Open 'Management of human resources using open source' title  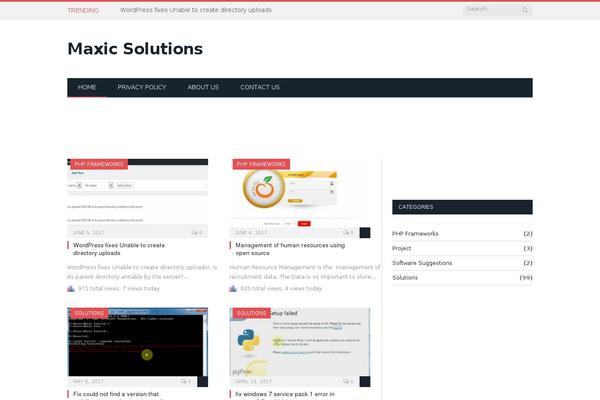290,249
